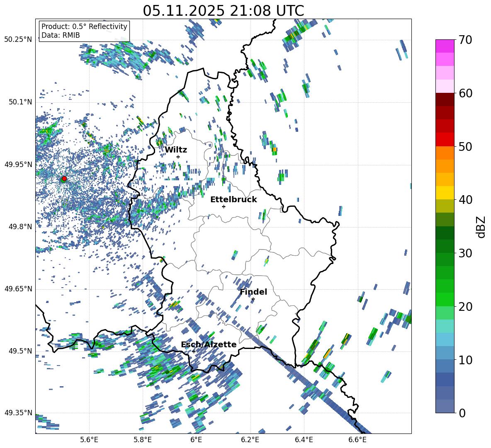Click the dBZ colorbar axis label
The image size is (491, 448).
pyautogui.click(x=481, y=227)
